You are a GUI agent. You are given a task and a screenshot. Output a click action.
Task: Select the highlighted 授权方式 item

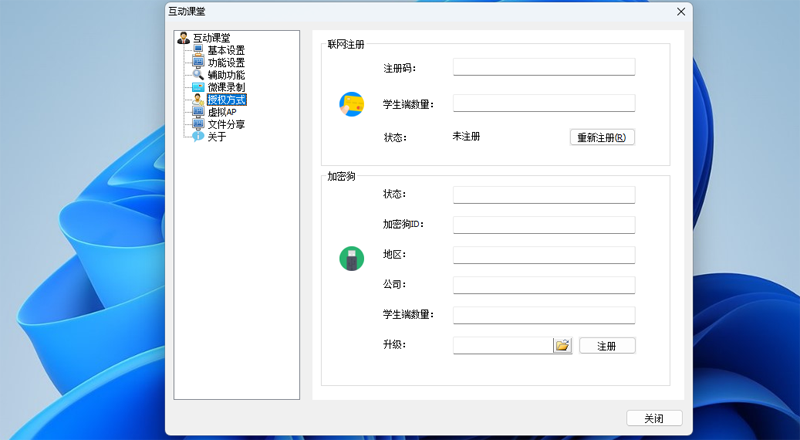[x=227, y=100]
